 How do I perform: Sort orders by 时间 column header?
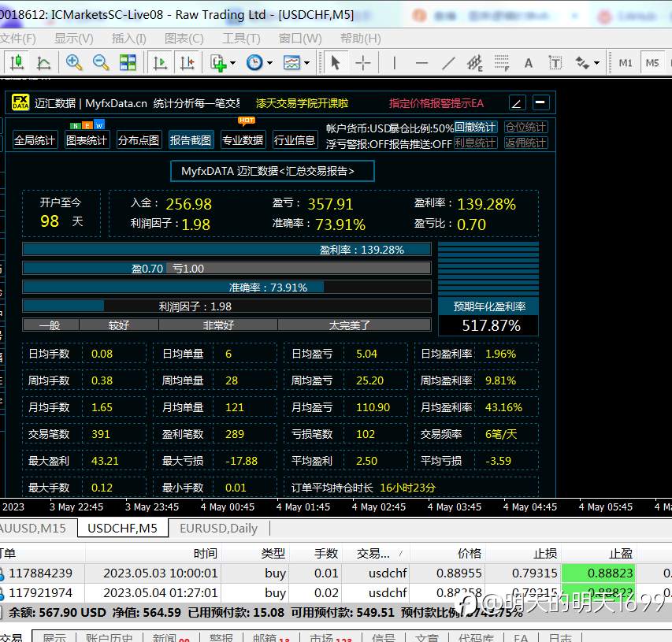click(x=154, y=553)
